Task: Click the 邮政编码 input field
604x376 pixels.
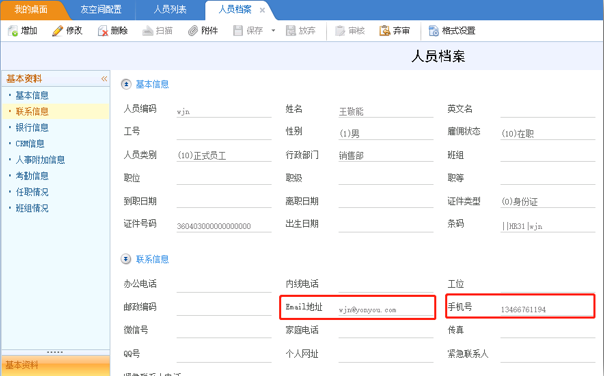Action: [x=224, y=309]
